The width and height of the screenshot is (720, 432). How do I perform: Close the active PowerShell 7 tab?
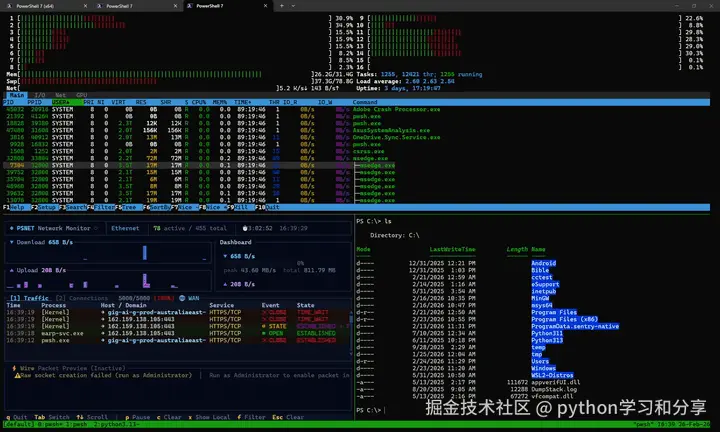pyautogui.click(x=265, y=6)
